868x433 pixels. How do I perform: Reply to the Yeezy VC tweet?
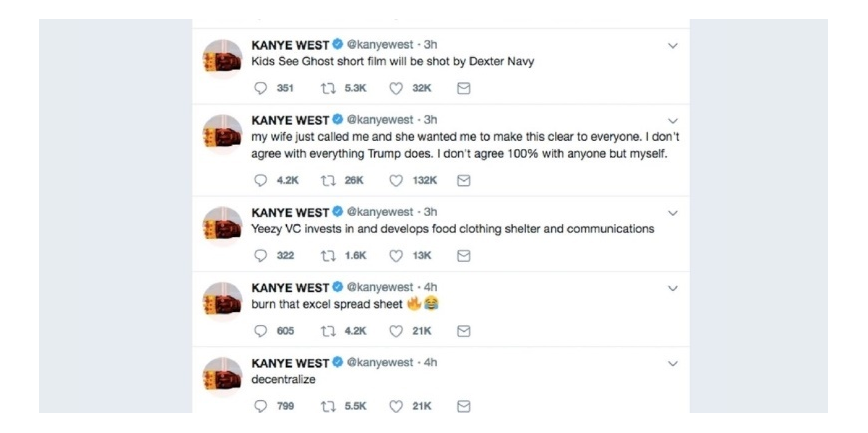(x=261, y=256)
